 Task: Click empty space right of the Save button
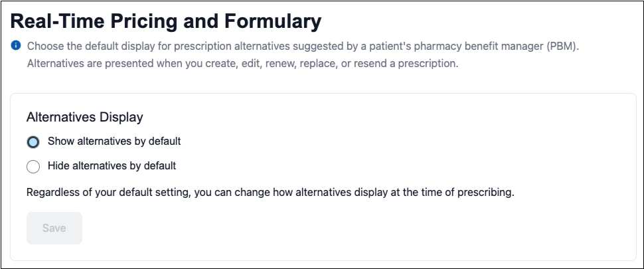point(266,228)
